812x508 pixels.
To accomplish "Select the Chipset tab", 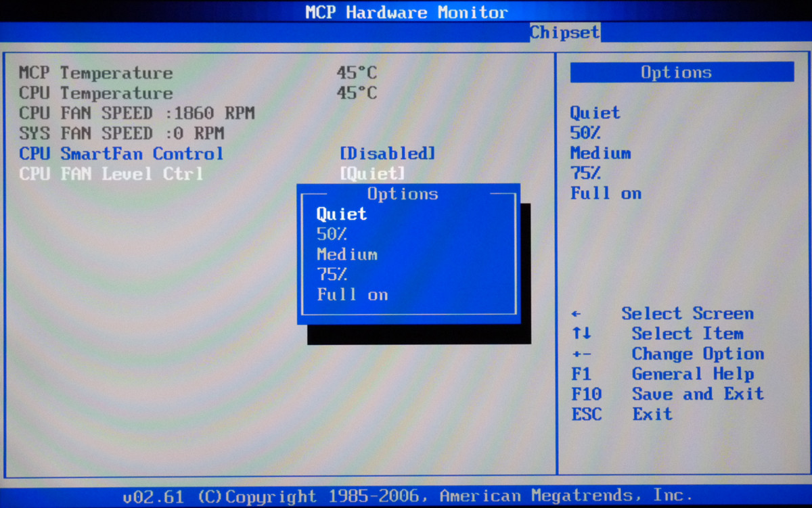I will [564, 32].
